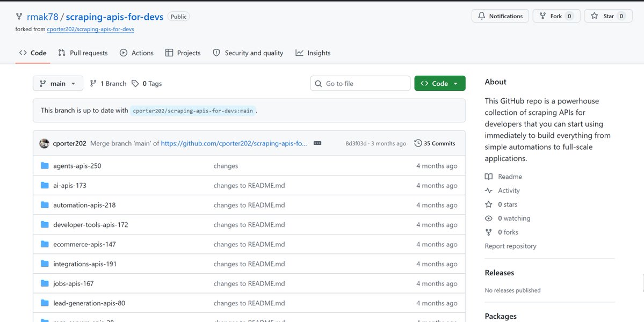The width and height of the screenshot is (644, 322).
Task: Open the Security and quality tab
Action: pos(248,53)
